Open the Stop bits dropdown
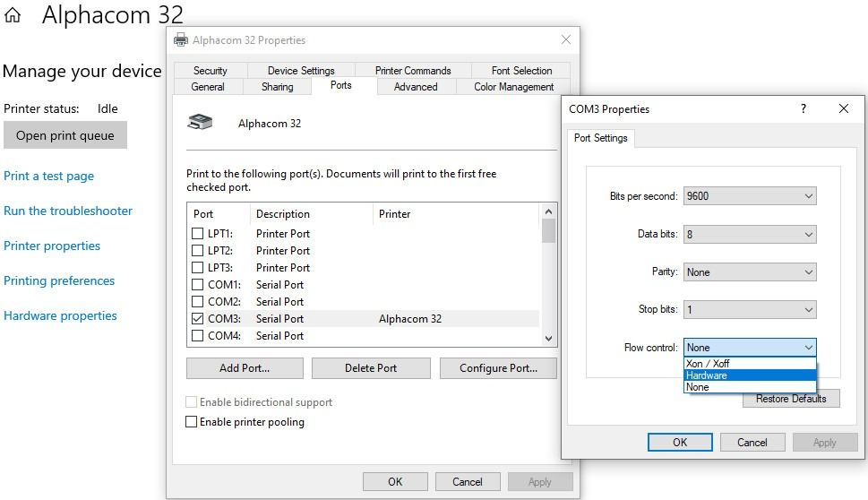The width and height of the screenshot is (868, 500). pos(750,309)
